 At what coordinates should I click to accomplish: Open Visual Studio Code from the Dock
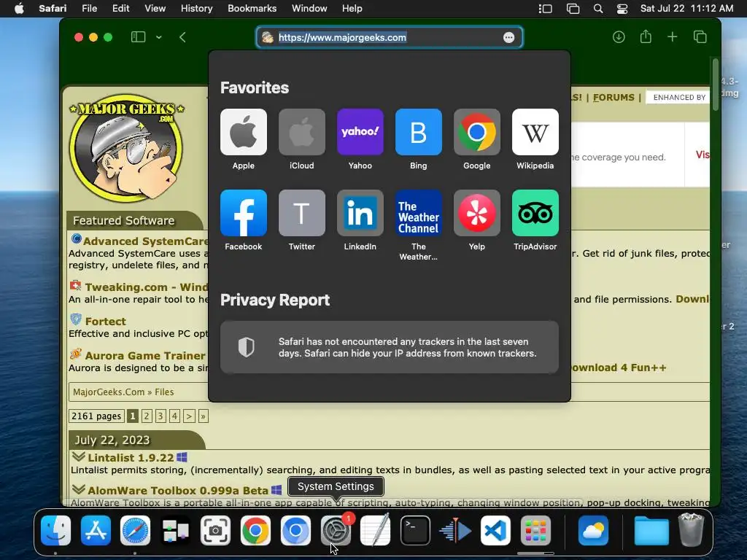coord(495,530)
